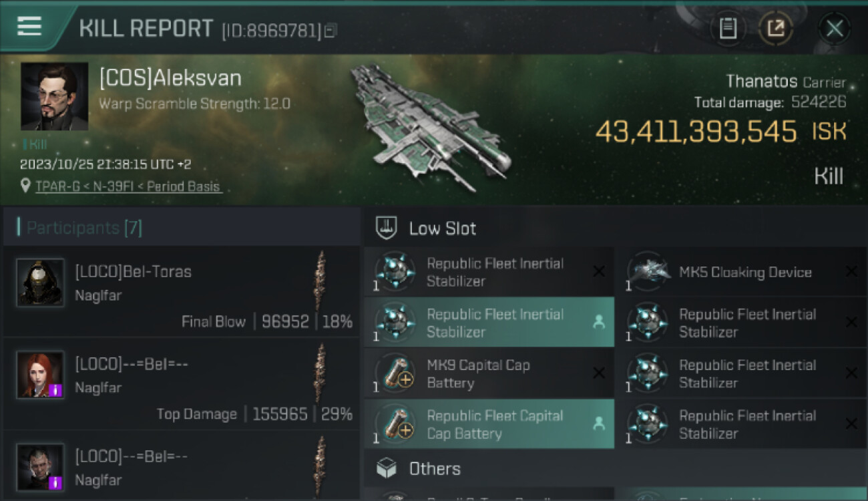Copy the kill report ID
Screen dimensions: 868x501
click(331, 30)
